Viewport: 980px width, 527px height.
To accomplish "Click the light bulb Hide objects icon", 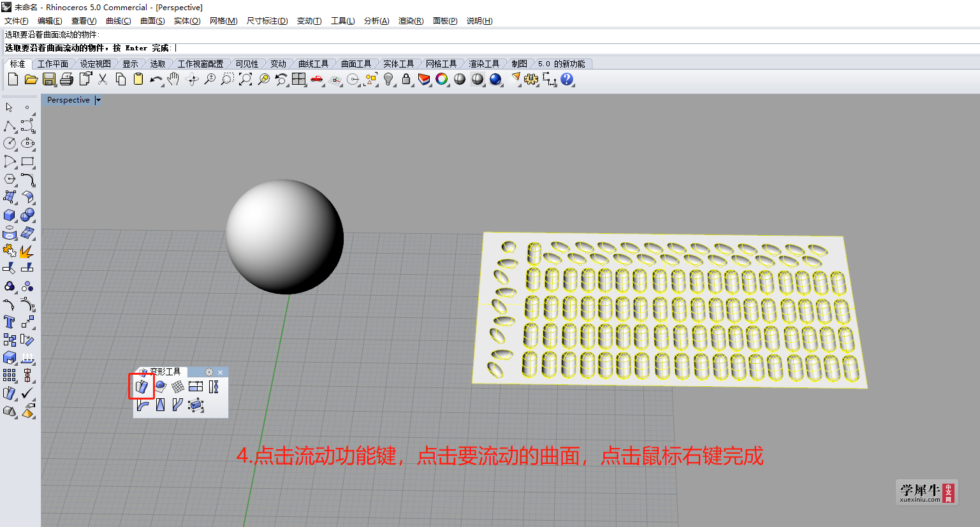I will tap(388, 79).
